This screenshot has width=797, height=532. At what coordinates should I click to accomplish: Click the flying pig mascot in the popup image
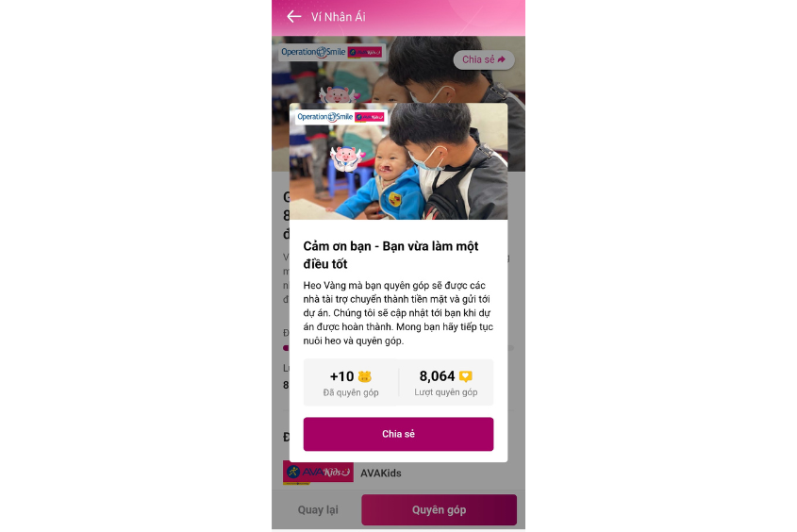pyautogui.click(x=347, y=158)
